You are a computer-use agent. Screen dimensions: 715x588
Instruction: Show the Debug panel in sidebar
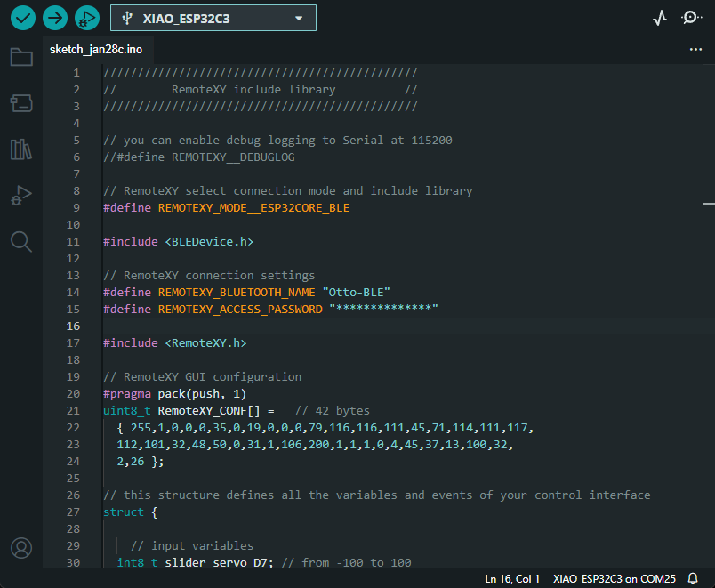pos(21,196)
